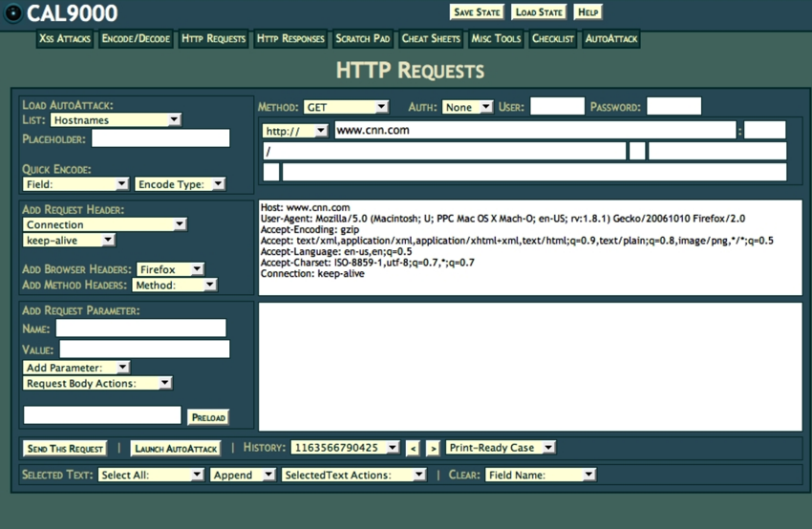
Task: Click the Placeholder text field
Action: (160, 138)
